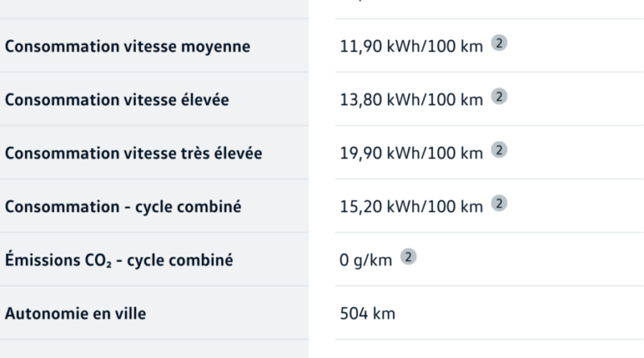This screenshot has height=358, width=644.
Task: Click the 19,90 kWh/100 km value
Action: click(411, 153)
